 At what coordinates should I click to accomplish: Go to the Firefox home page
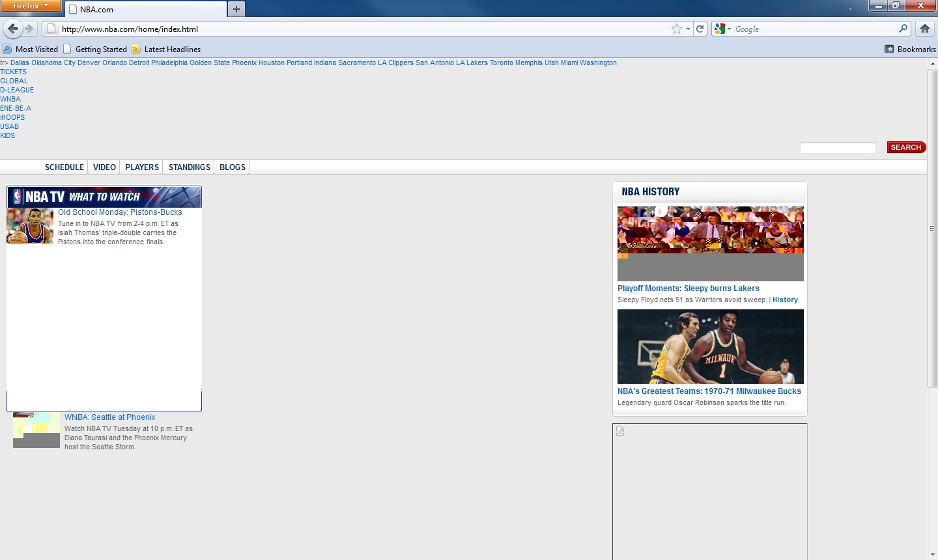click(924, 29)
